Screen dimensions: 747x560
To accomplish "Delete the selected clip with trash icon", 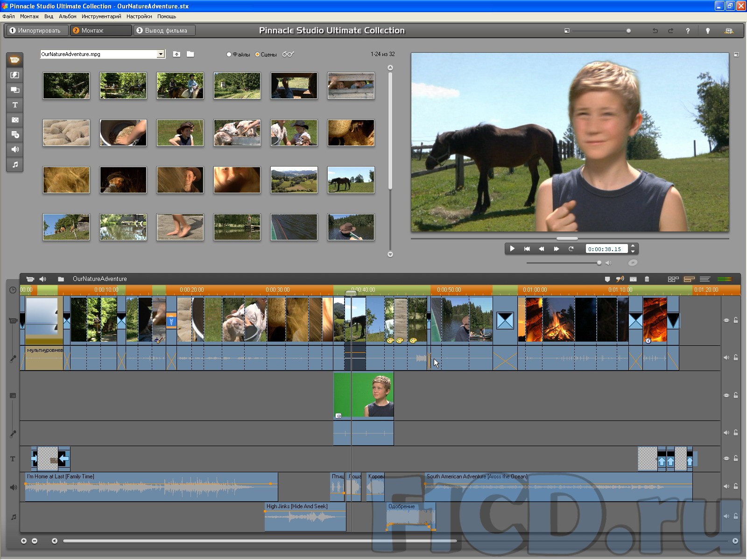I will (x=647, y=279).
